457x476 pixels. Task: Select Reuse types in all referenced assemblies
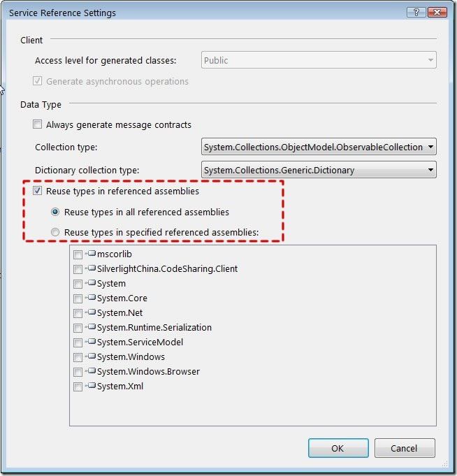point(55,212)
